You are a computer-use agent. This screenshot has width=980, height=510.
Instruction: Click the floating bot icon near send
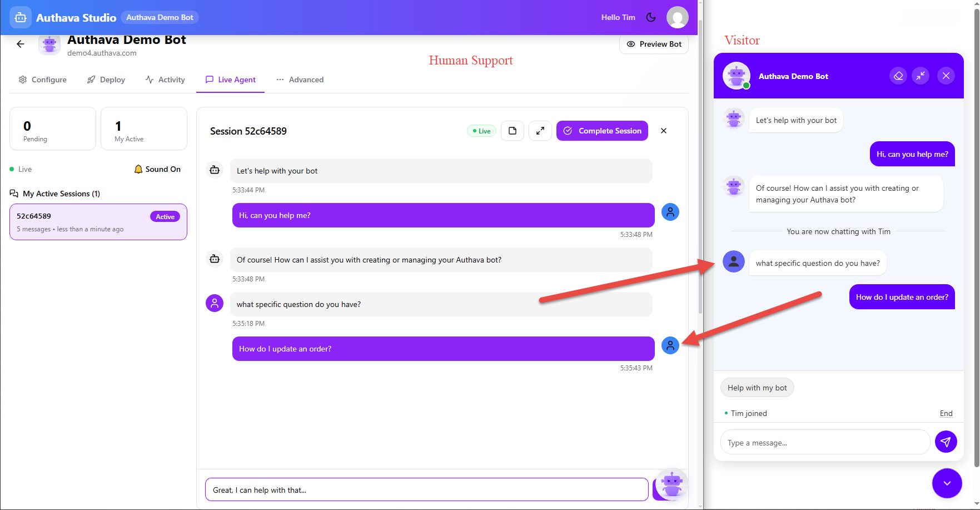672,484
